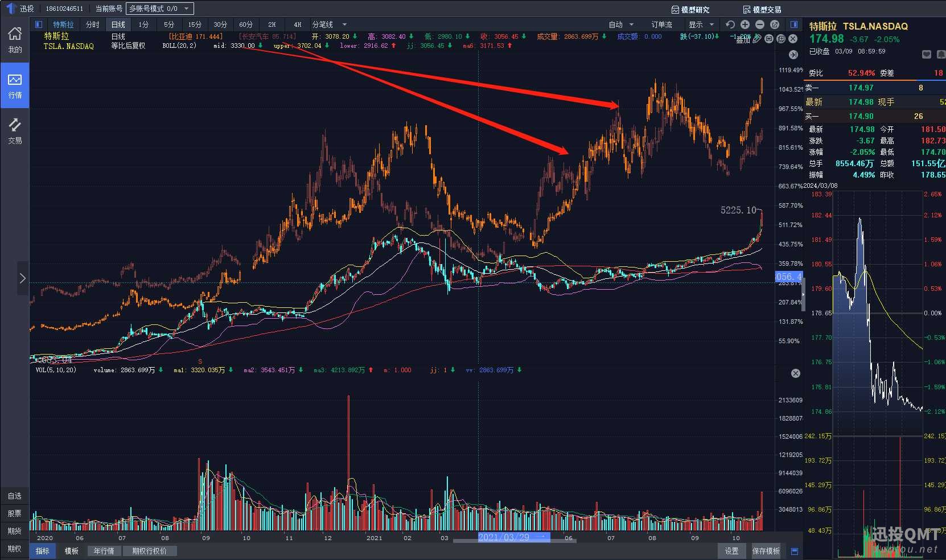
Task: Open 模型研究 model research
Action: [x=690, y=9]
